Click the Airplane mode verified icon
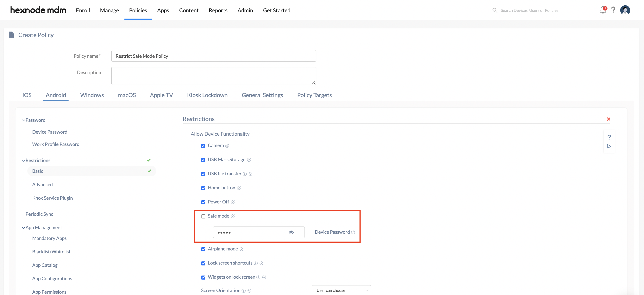The height and width of the screenshot is (295, 644). 242,249
